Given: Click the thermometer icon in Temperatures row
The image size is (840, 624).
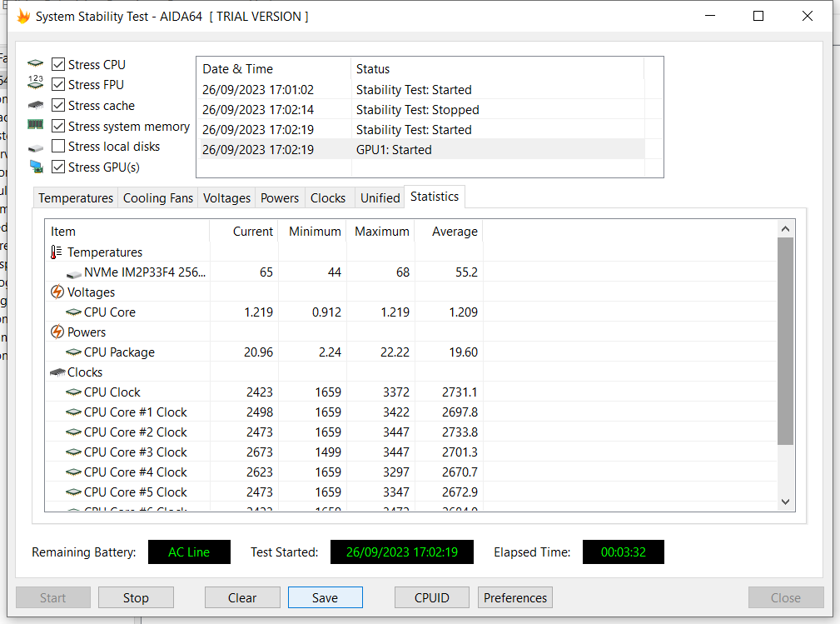Looking at the screenshot, I should click(57, 252).
